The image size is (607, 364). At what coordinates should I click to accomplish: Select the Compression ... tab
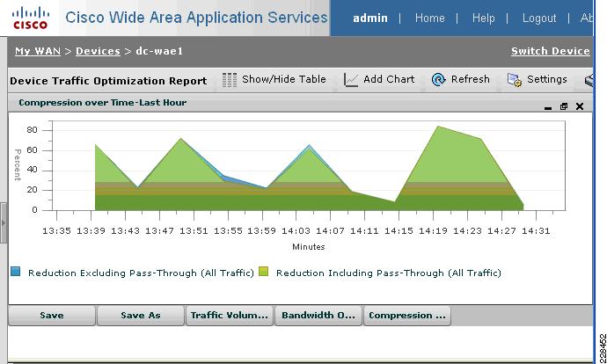click(x=407, y=316)
